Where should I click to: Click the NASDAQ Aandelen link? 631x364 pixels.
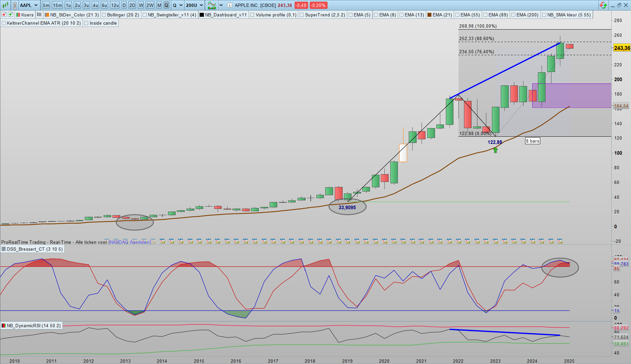130,242
